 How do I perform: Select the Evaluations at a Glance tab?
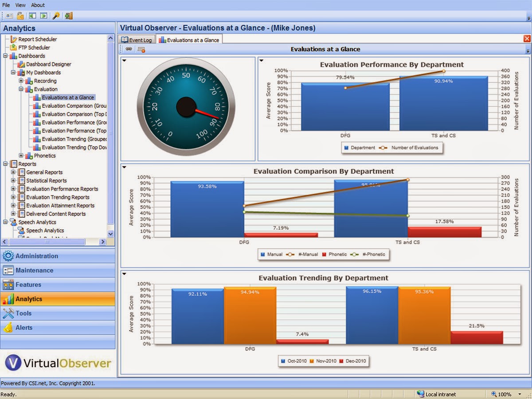click(x=189, y=40)
